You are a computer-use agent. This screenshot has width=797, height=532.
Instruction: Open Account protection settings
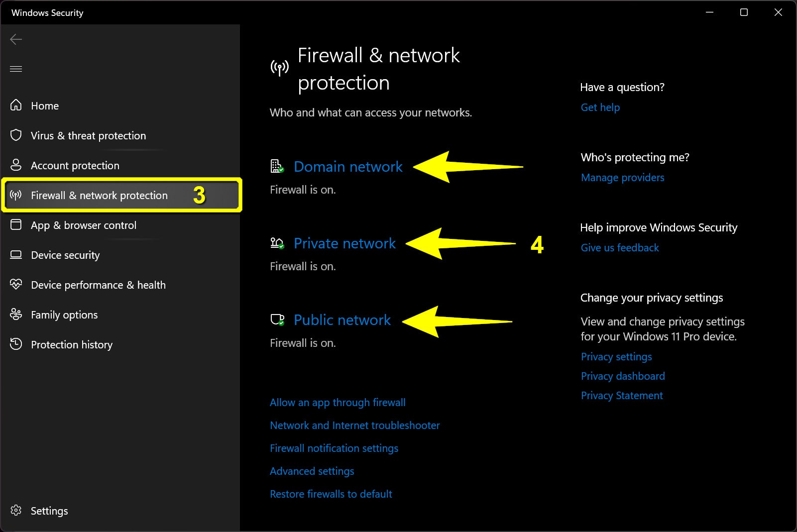click(75, 165)
